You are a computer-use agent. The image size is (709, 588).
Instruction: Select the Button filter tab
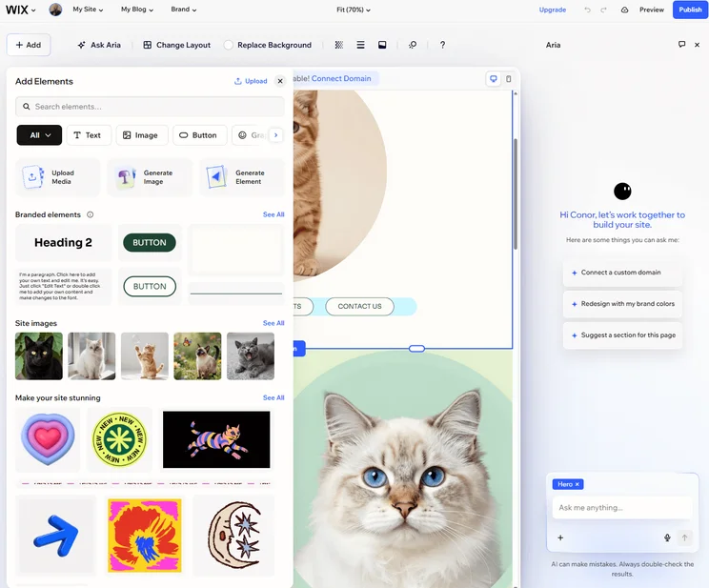pos(199,135)
